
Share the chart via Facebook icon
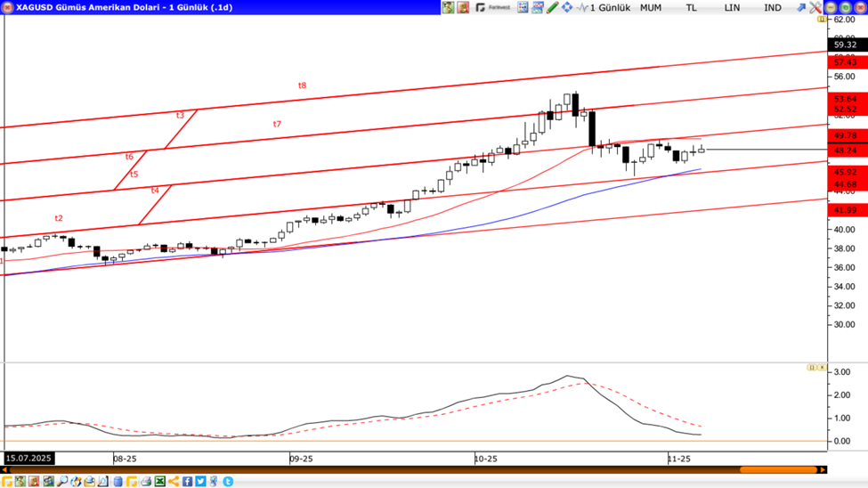(x=188, y=482)
